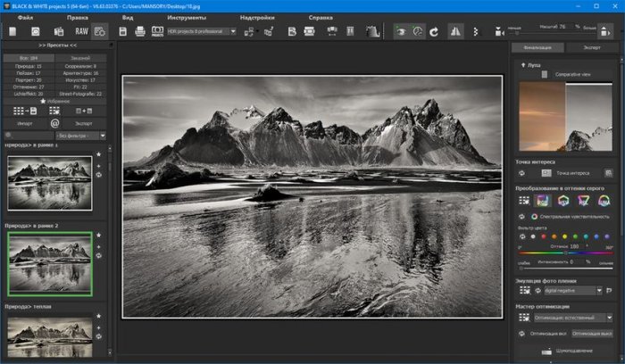Click the rotate arrow icon in toolbar
This screenshot has height=364, width=625.
[434, 31]
